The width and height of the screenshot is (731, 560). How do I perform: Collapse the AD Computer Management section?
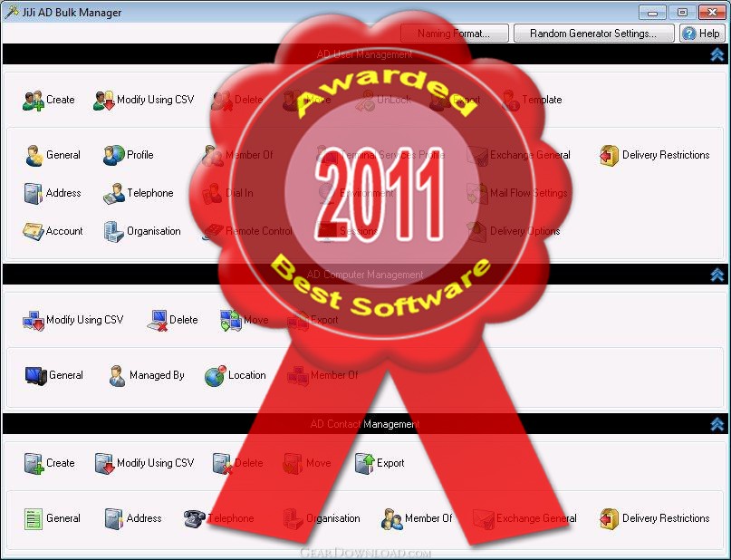(717, 275)
